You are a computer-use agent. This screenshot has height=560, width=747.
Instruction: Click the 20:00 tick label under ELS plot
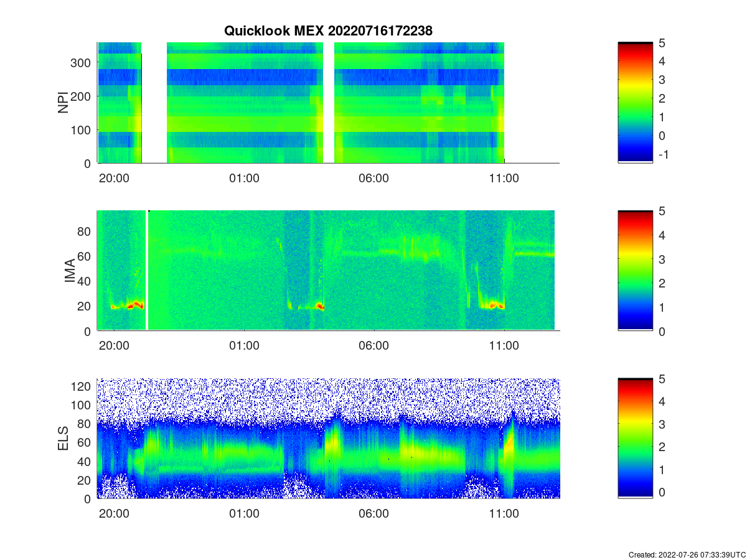114,514
